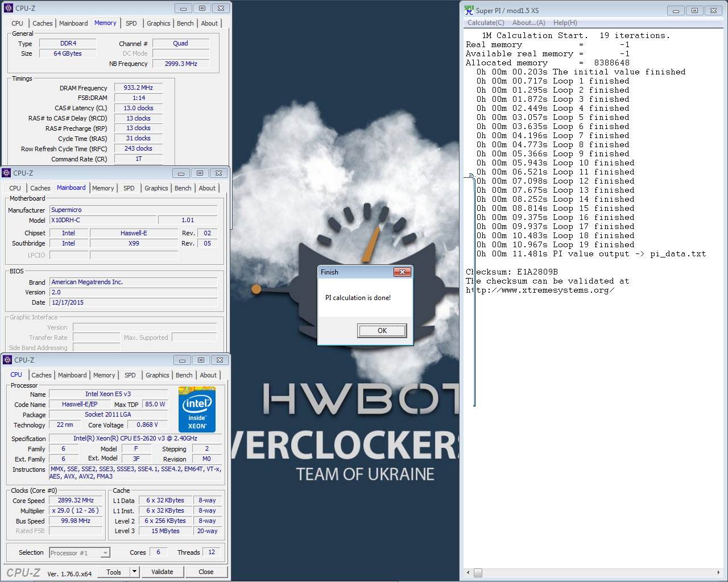Click the Super PI horizontal scrollbar thumb
The image size is (728, 582).
pos(478,573)
